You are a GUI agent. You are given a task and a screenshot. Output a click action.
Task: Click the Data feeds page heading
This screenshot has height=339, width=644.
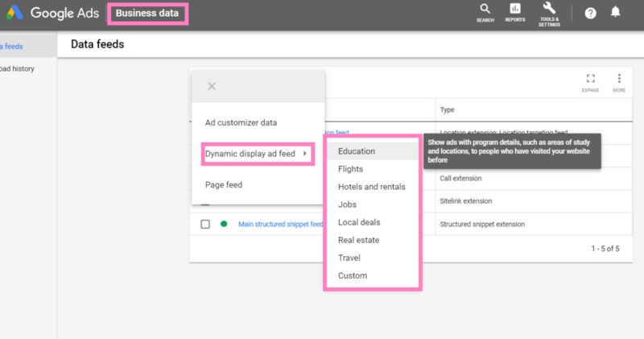(x=97, y=44)
